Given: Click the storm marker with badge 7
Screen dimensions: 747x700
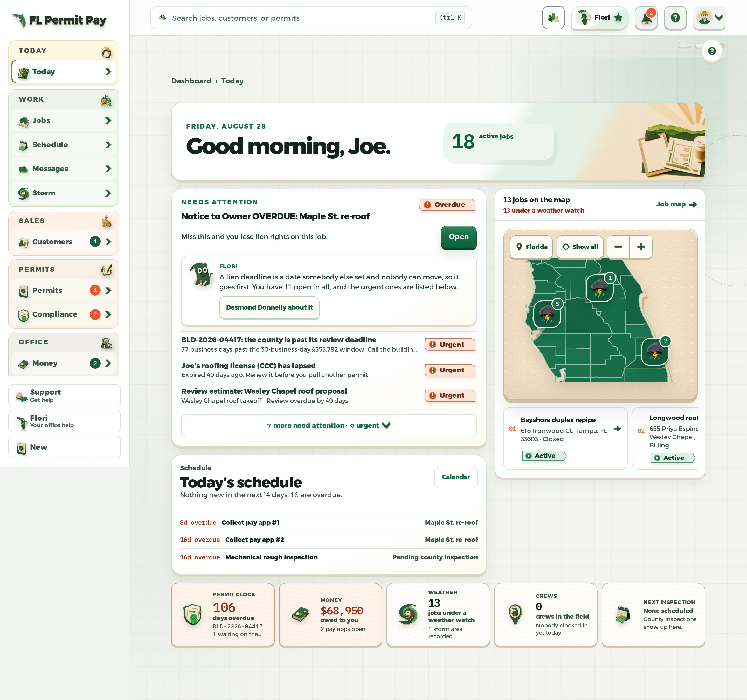Looking at the screenshot, I should tap(655, 352).
